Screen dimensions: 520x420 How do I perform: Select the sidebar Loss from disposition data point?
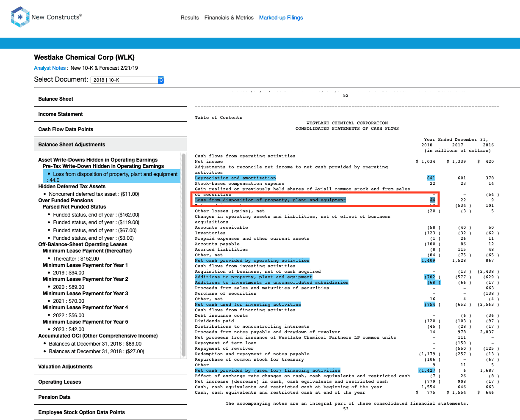112,177
